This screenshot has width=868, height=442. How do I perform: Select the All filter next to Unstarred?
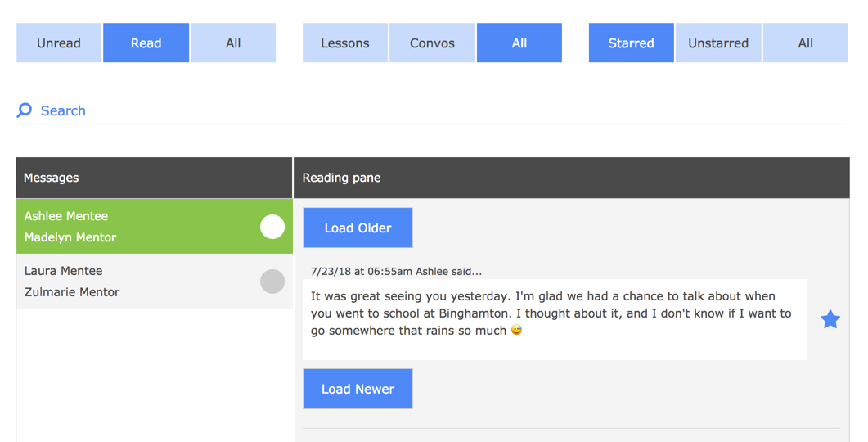[x=806, y=43]
